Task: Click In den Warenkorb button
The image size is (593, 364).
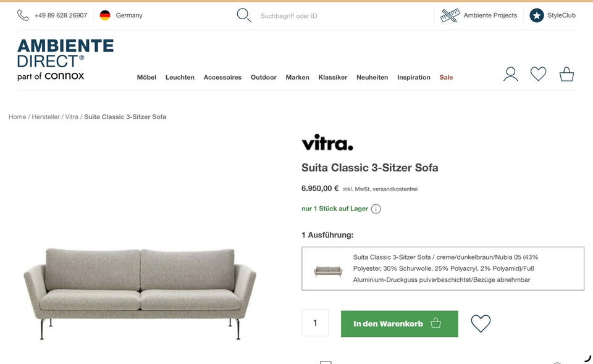Action: 400,324
